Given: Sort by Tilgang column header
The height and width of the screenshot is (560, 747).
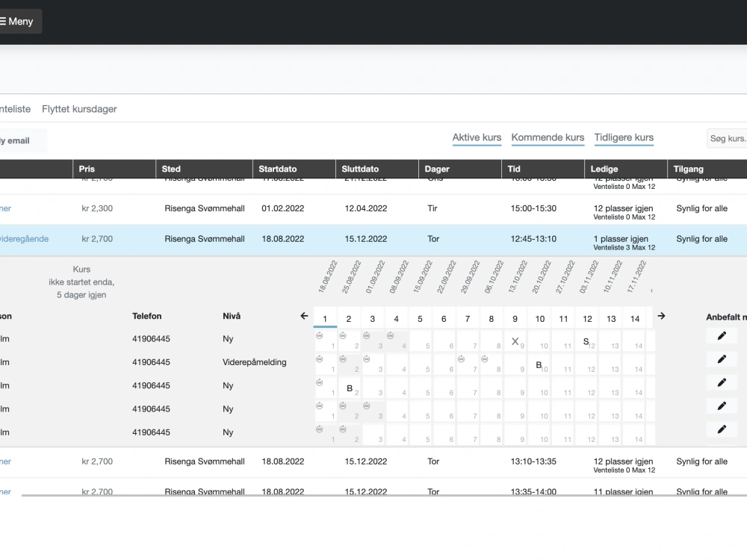Looking at the screenshot, I should [x=707, y=169].
